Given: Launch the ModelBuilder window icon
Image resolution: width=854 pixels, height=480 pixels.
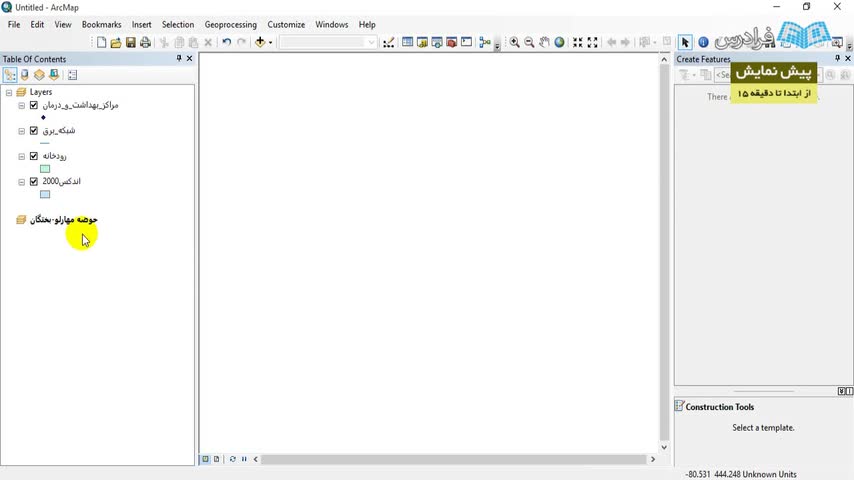Looking at the screenshot, I should 485,42.
